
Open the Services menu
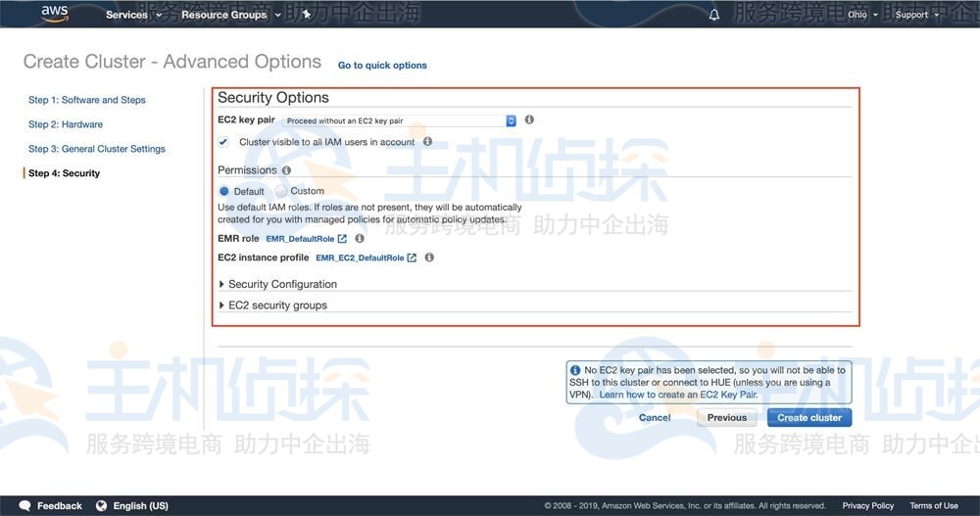point(133,15)
